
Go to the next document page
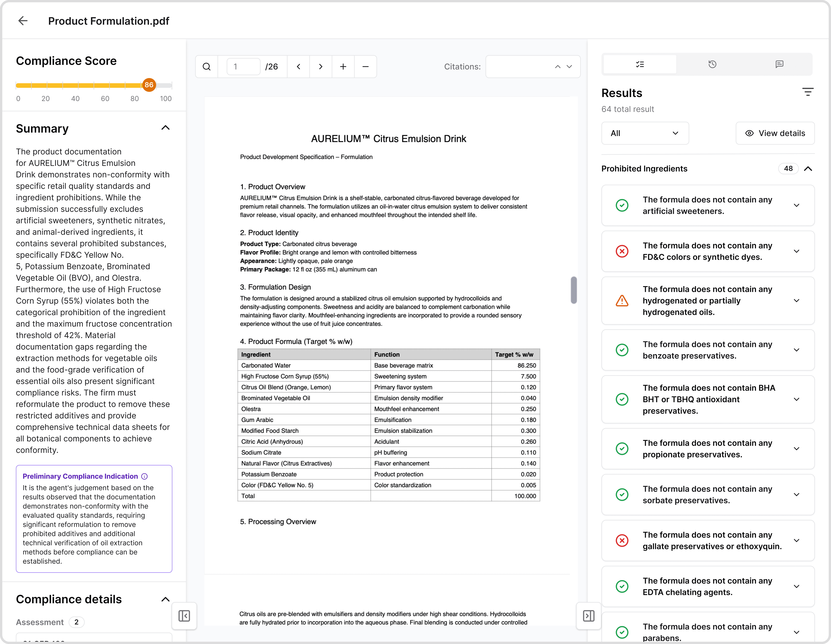[321, 66]
